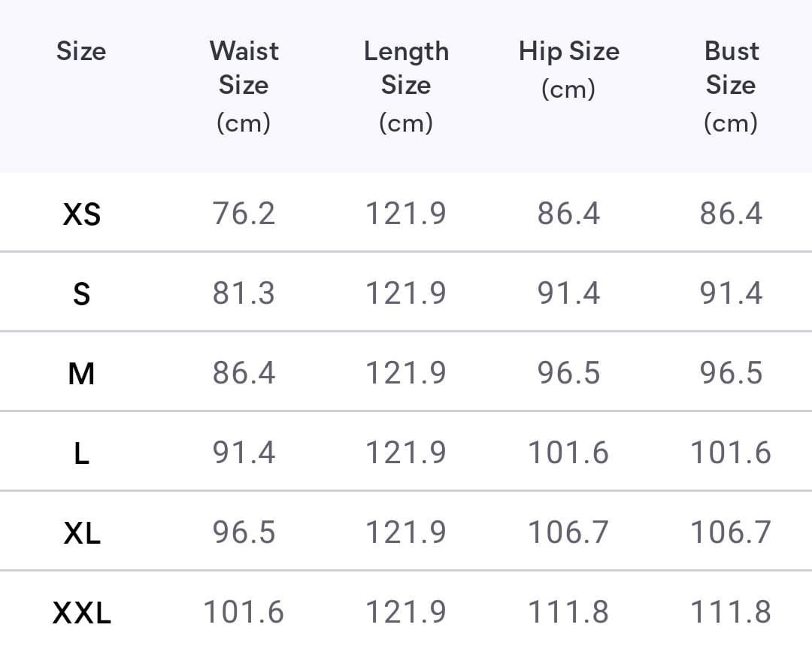Select the L size row label

(81, 453)
